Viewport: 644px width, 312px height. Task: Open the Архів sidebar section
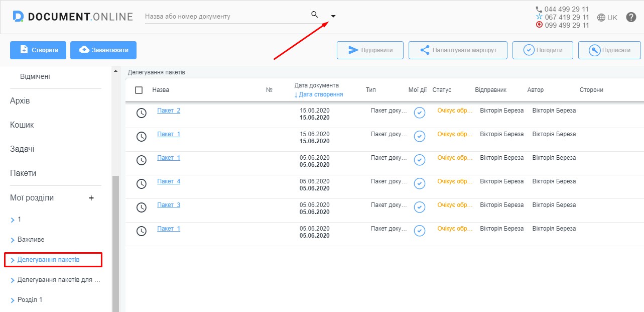(x=20, y=101)
